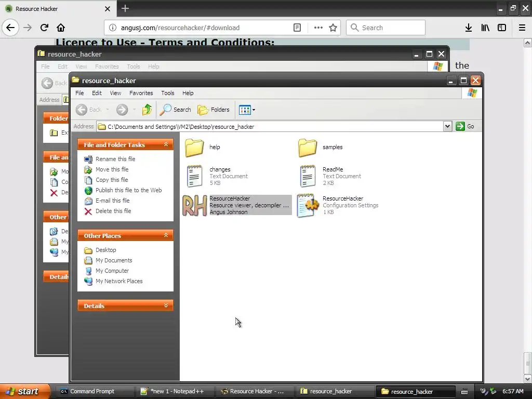Bookmark this page with the star icon
Viewport: 532px width, 399px height.
click(x=333, y=28)
